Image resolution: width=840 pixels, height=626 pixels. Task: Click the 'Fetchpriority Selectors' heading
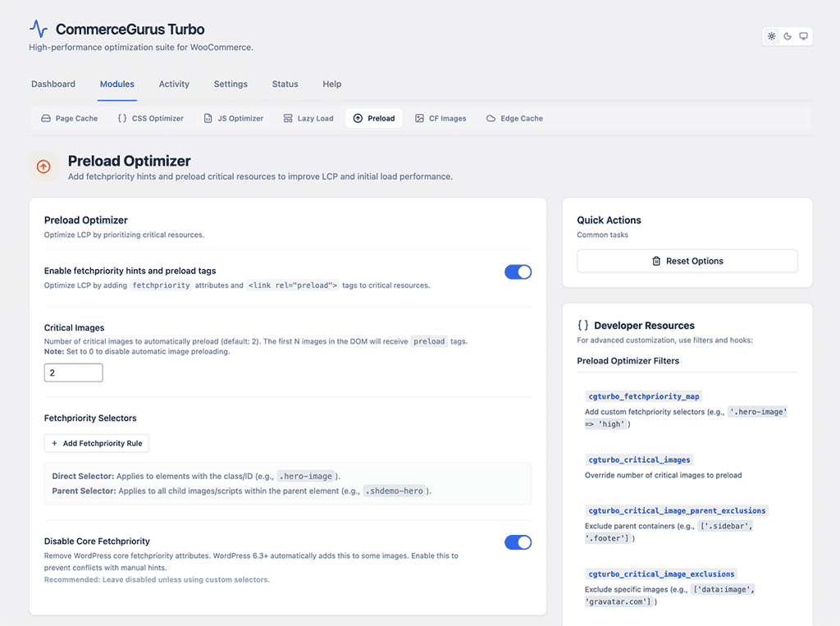[x=90, y=418]
